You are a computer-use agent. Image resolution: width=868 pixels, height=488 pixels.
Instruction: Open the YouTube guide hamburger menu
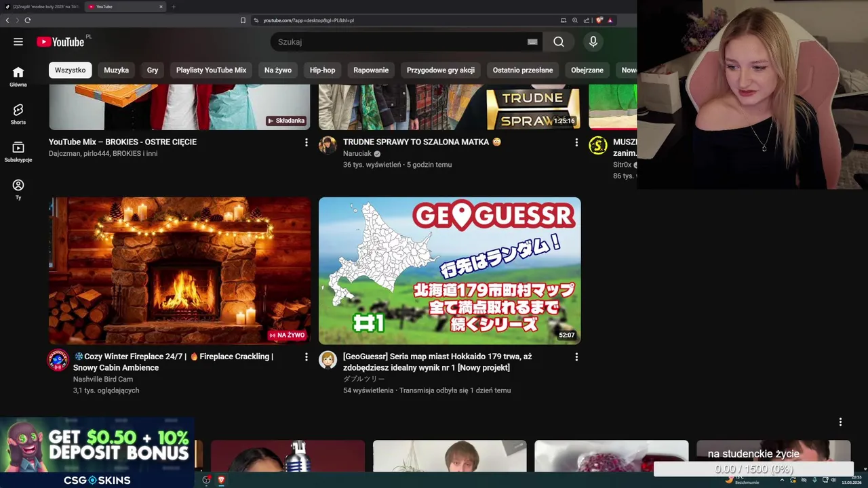(x=18, y=42)
